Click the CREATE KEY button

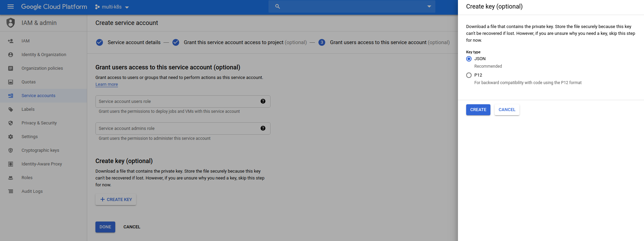pos(116,200)
